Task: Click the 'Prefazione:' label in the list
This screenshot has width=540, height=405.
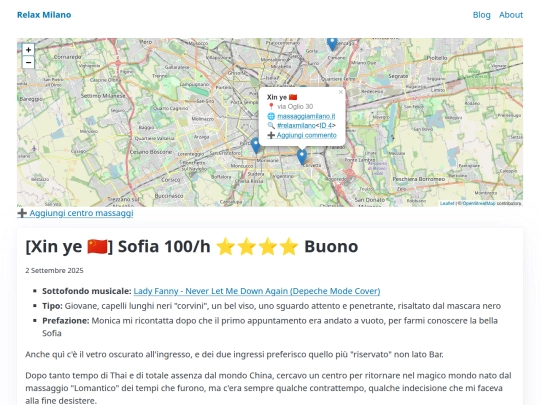Action: [x=65, y=321]
